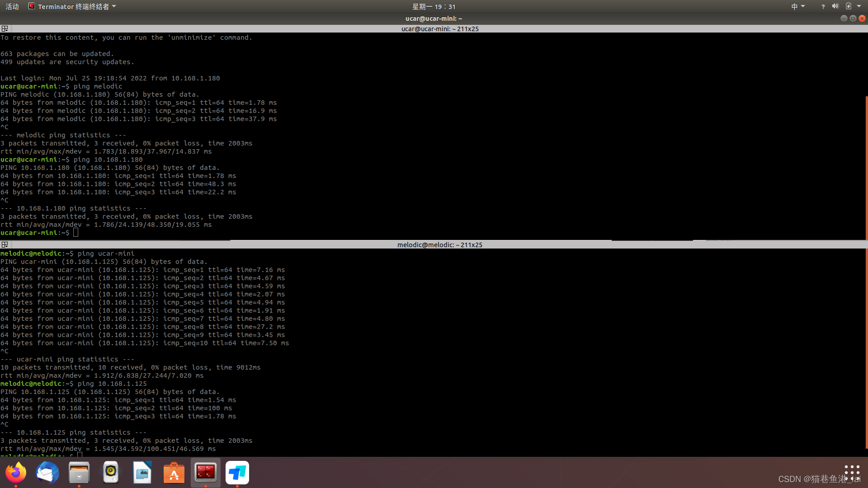Click the upper terminal's grouping icon
868x488 pixels.
[5, 28]
